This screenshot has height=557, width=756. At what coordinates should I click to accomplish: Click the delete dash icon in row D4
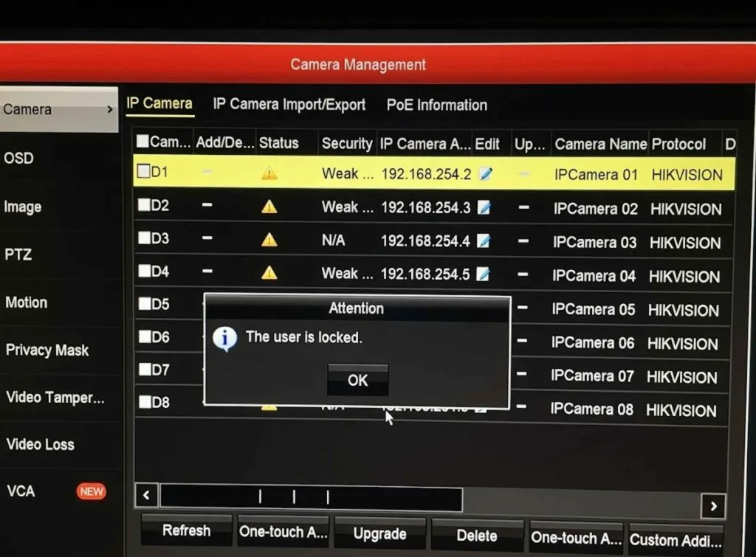(207, 271)
